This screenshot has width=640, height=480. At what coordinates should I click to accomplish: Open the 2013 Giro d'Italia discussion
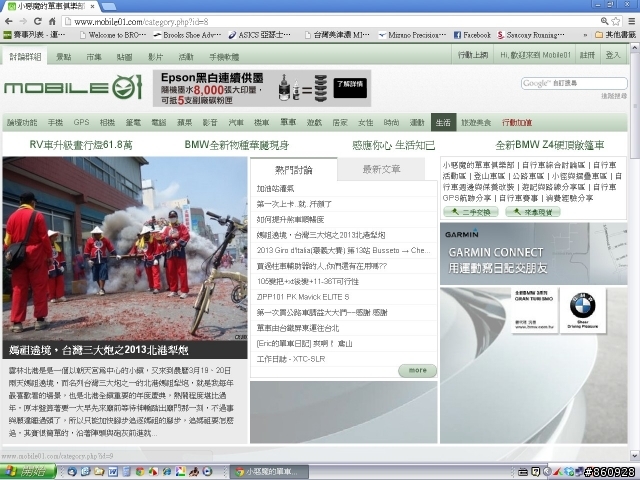(343, 251)
